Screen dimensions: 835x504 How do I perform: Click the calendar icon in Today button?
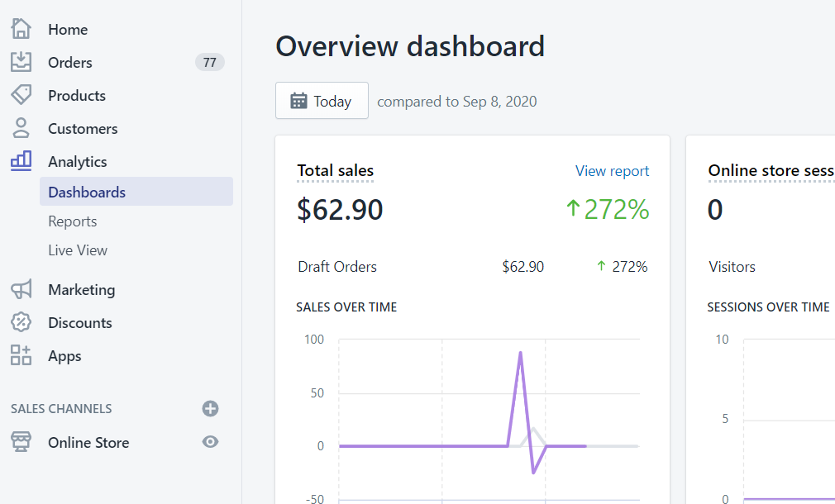[298, 101]
